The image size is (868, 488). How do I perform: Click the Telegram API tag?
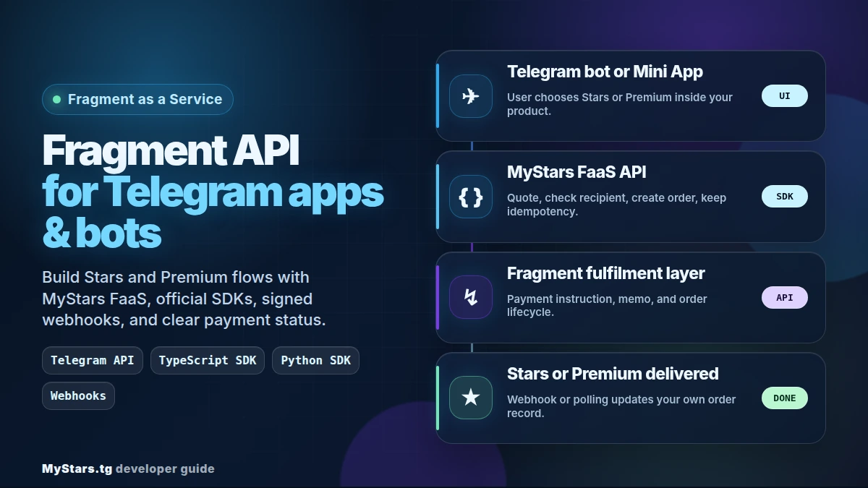93,360
